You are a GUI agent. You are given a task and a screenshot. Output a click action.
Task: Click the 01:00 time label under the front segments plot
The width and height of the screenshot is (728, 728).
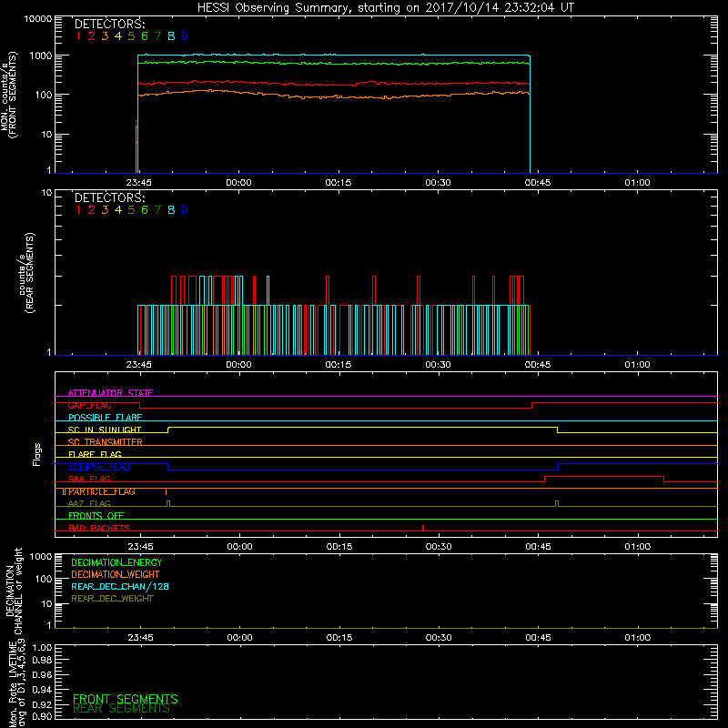pos(638,183)
